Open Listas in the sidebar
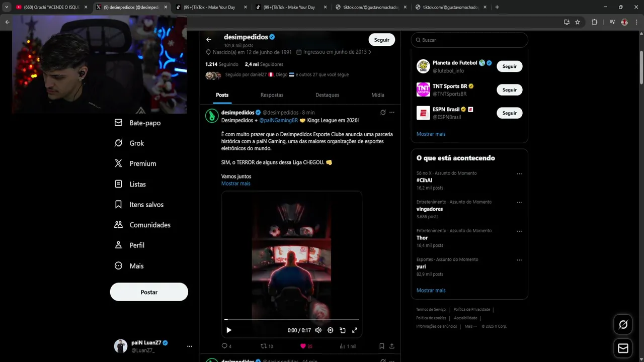Viewport: 644px width, 362px height. click(x=130, y=184)
